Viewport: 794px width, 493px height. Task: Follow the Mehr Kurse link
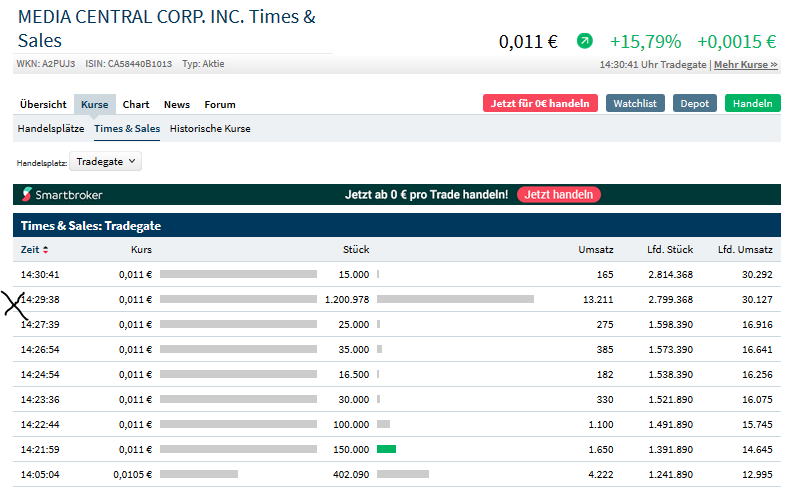pos(746,65)
